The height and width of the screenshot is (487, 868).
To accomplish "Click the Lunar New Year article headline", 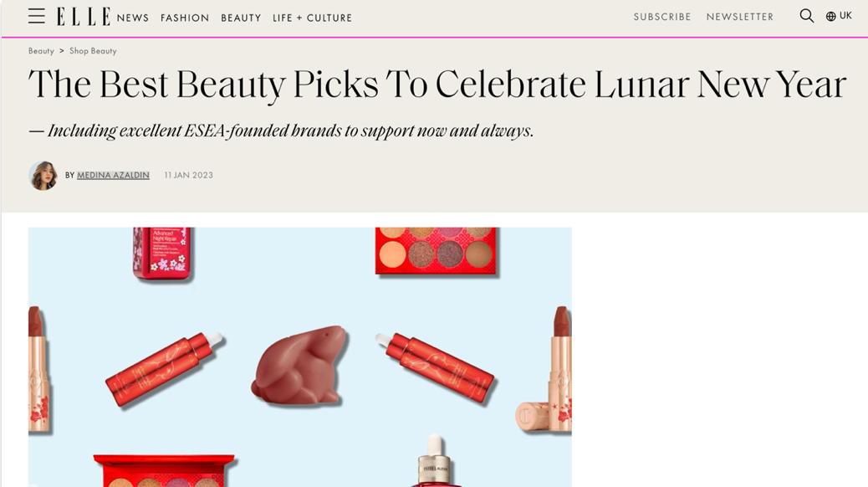I will pos(437,84).
